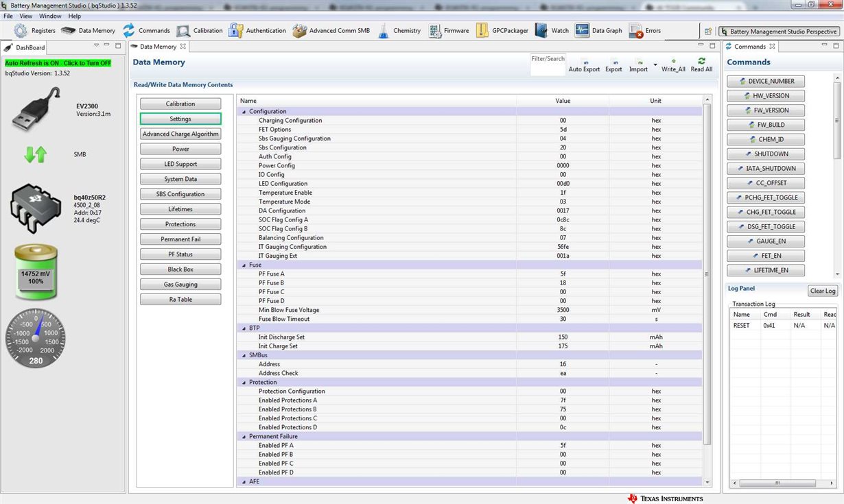Send the CHG_FET_TOGGLE command
Viewport: 844px width, 504px height.
point(766,213)
